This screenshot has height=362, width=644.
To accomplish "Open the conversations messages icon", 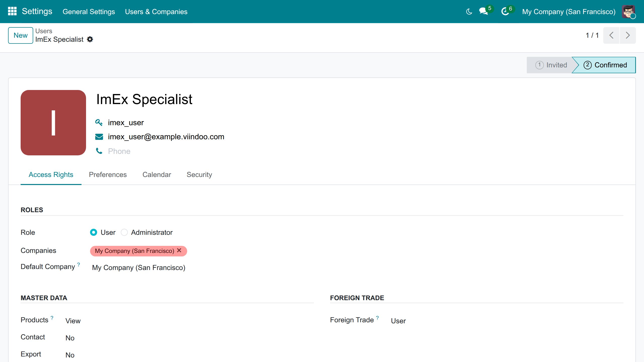I will (484, 11).
